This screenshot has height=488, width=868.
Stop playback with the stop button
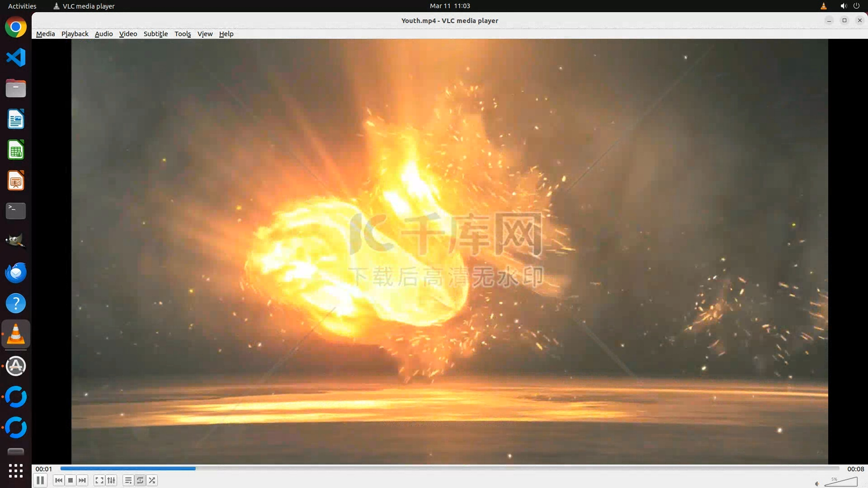(71, 480)
